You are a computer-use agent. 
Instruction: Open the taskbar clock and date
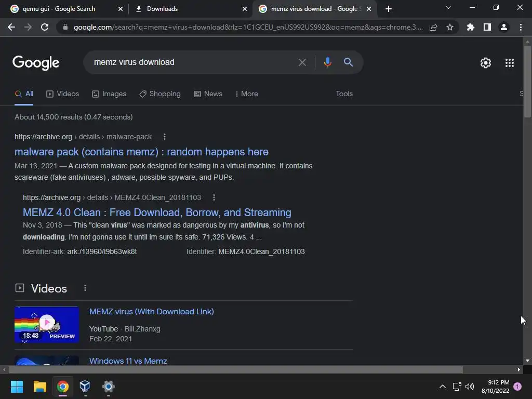point(495,387)
